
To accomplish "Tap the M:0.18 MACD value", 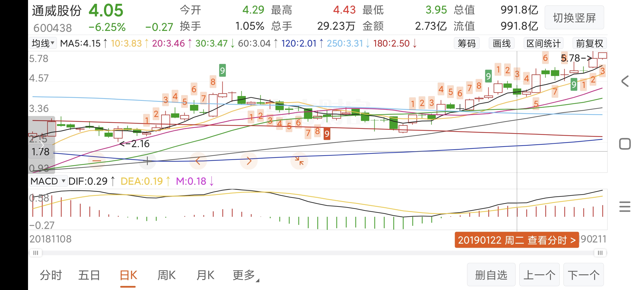I will click(x=195, y=181).
